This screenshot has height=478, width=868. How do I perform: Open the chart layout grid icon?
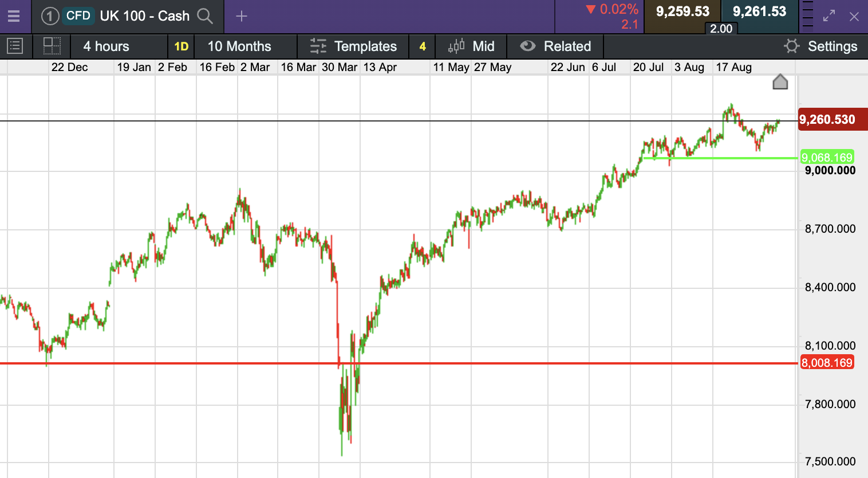(52, 46)
